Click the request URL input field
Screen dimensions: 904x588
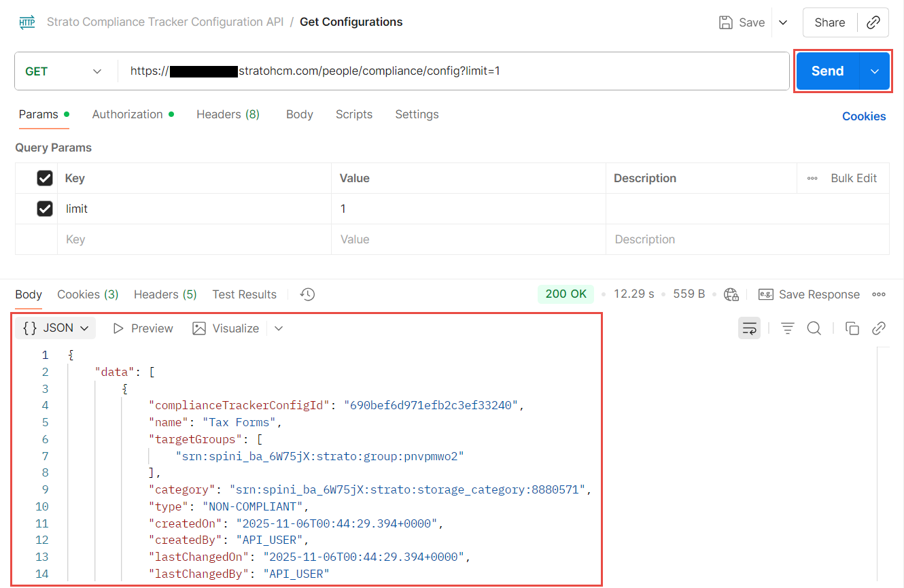449,71
